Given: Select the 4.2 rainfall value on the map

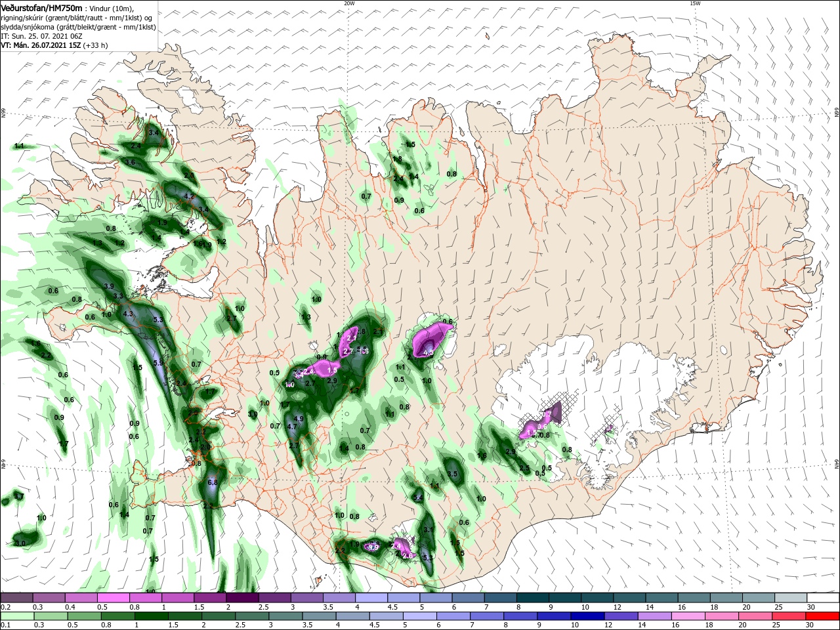Looking at the screenshot, I should pyautogui.click(x=190, y=196).
